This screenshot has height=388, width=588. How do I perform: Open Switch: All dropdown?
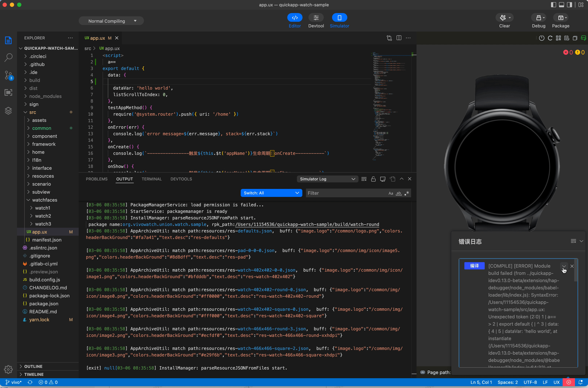(271, 193)
